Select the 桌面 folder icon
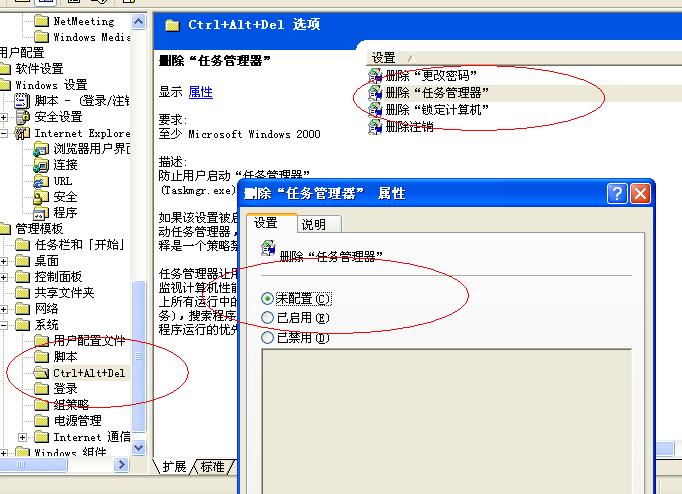 coord(23,261)
